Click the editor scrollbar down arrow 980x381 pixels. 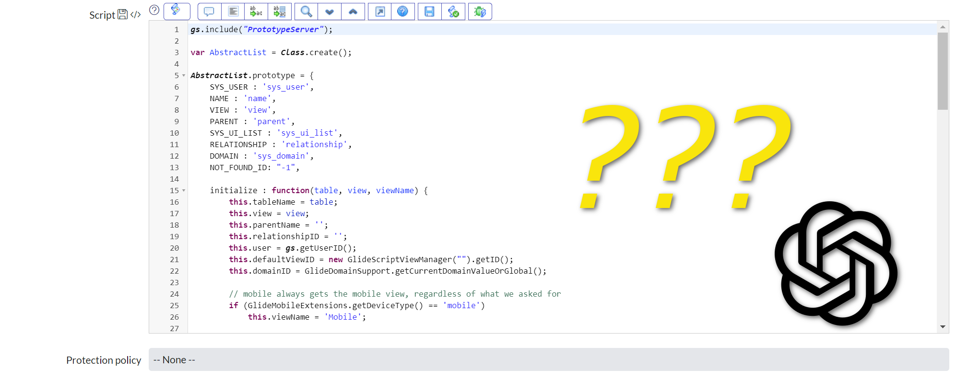[943, 327]
